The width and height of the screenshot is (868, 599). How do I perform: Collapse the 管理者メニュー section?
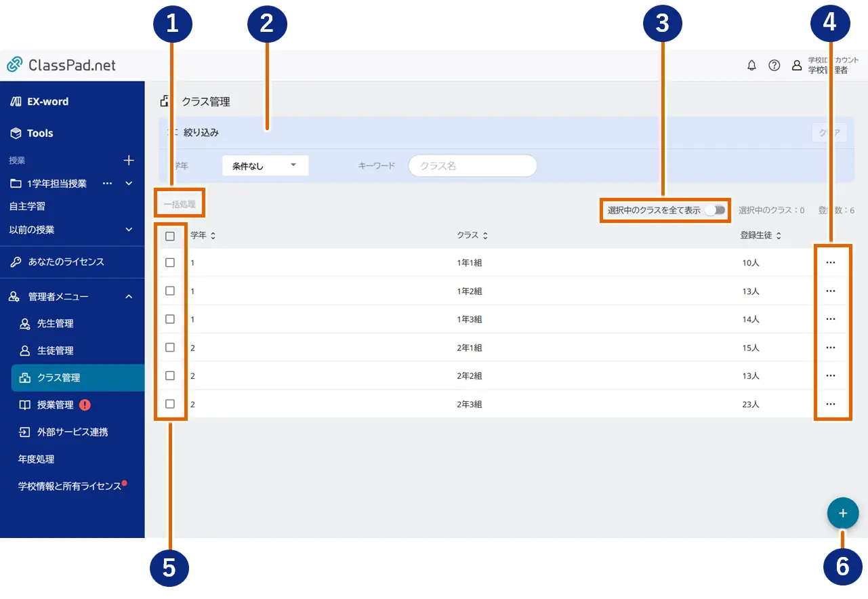[129, 297]
